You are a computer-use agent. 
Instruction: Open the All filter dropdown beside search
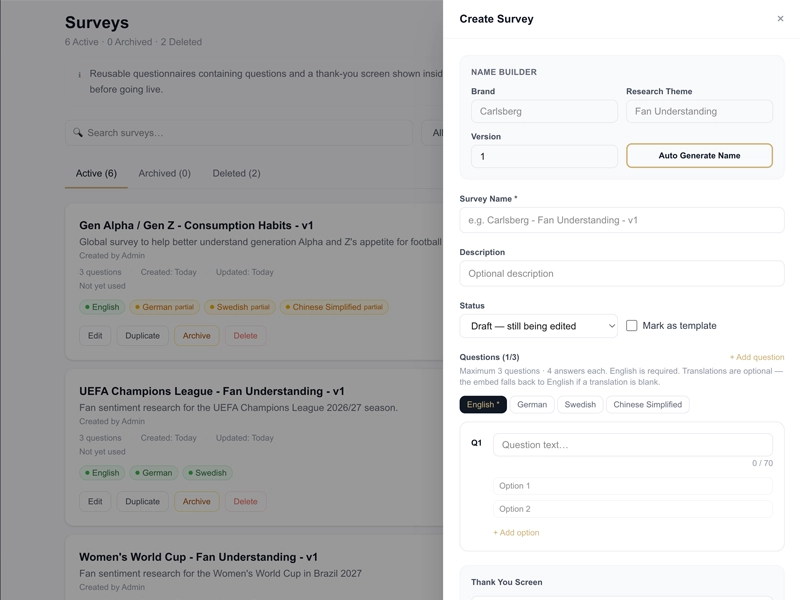pos(432,133)
